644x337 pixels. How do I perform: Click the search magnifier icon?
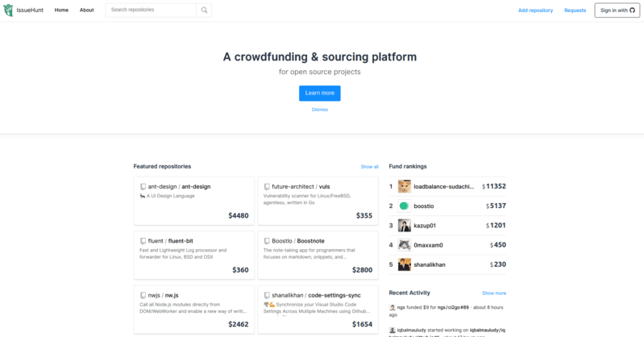point(205,10)
